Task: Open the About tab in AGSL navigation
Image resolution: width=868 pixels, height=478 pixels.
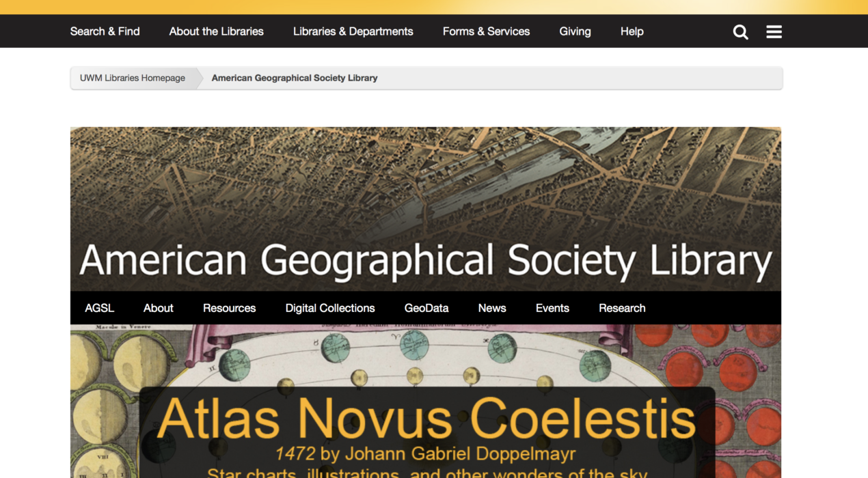Action: (x=159, y=308)
